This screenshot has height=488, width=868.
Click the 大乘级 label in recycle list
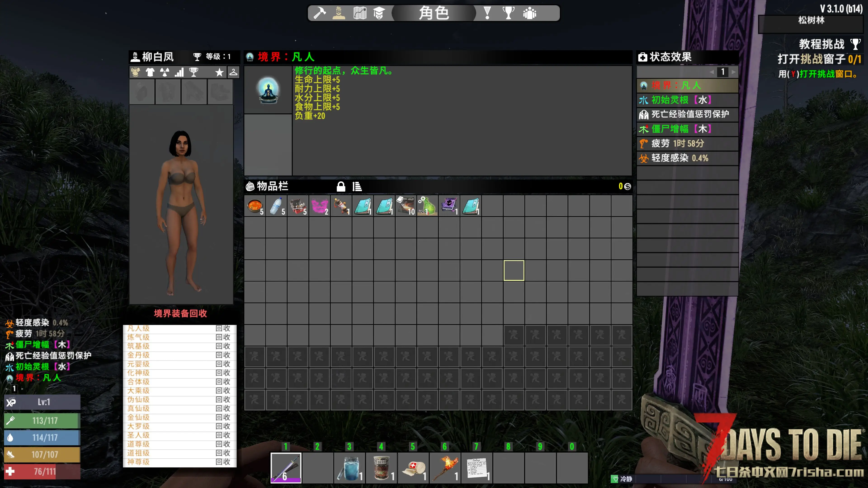pos(139,391)
